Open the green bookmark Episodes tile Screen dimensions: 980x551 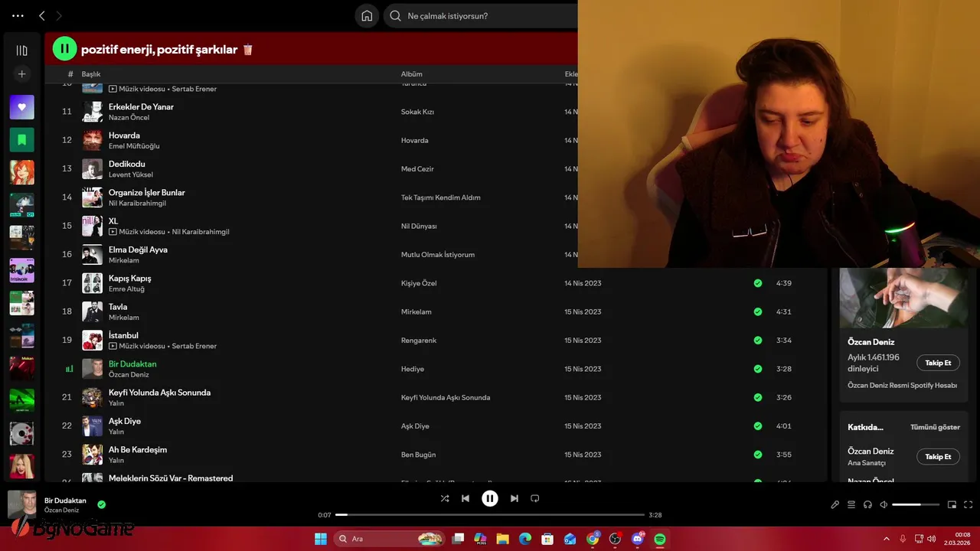click(21, 140)
